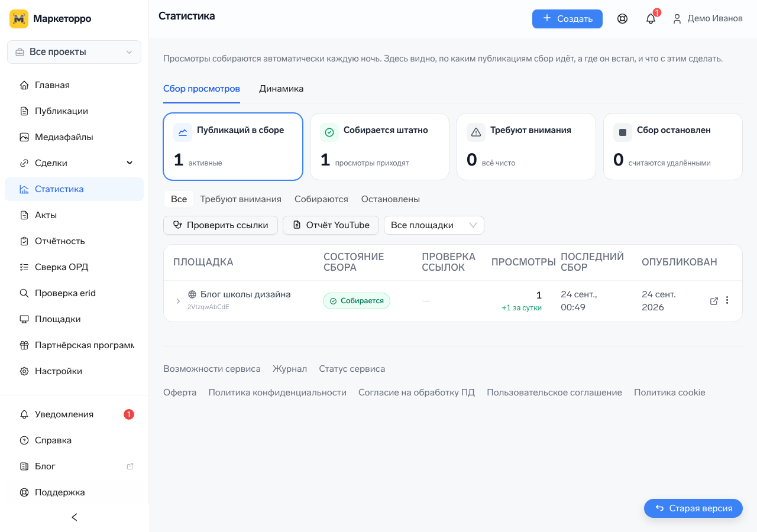
Task: Go to Главная in the sidebar
Action: coord(74,85)
